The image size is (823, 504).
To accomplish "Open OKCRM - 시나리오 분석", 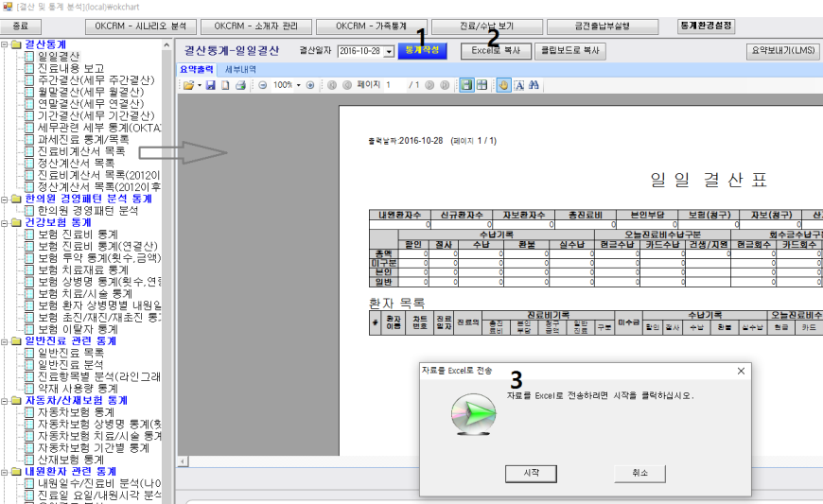I will pyautogui.click(x=141, y=26).
